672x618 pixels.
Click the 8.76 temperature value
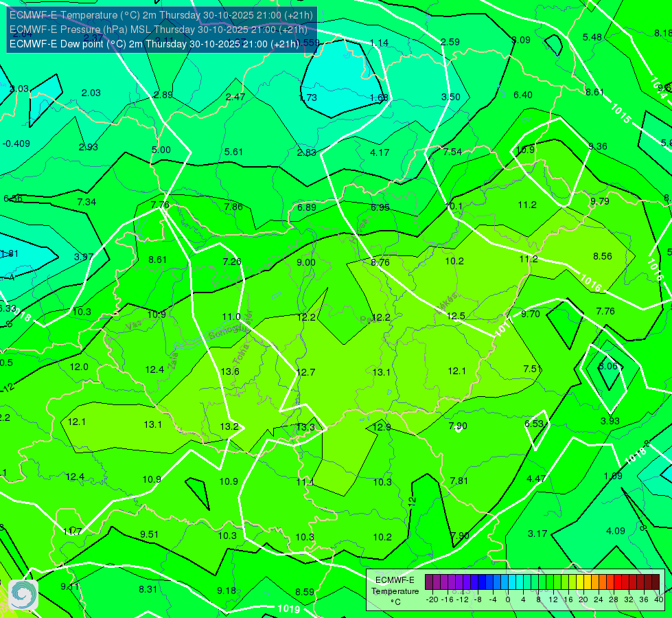(x=380, y=262)
